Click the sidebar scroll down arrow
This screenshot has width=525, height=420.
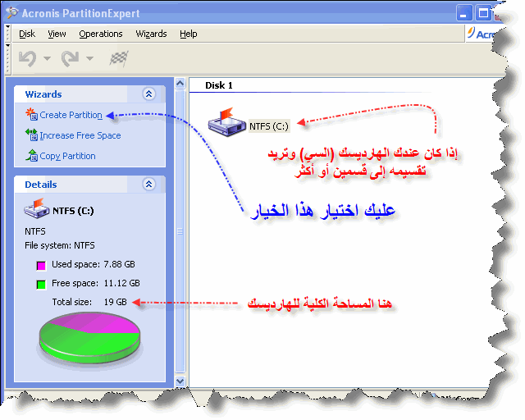pos(180,381)
